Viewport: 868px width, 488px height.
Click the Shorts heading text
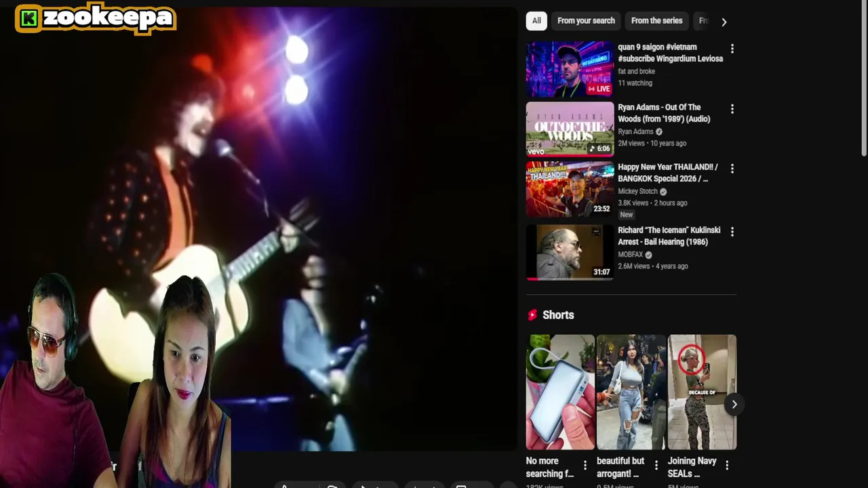click(558, 315)
